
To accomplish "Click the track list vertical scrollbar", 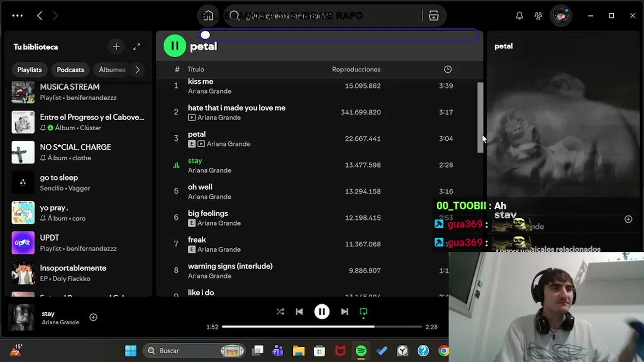I will pos(480,117).
